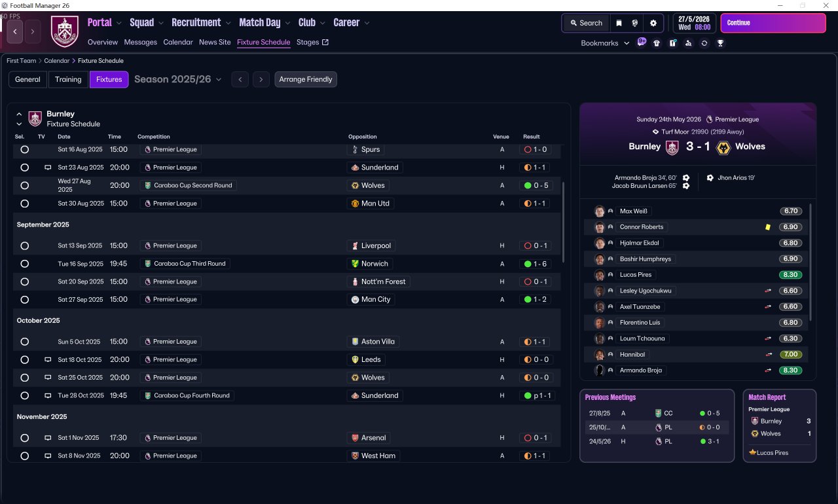
Task: Click the circular refresh arrows icon
Action: pyautogui.click(x=704, y=43)
